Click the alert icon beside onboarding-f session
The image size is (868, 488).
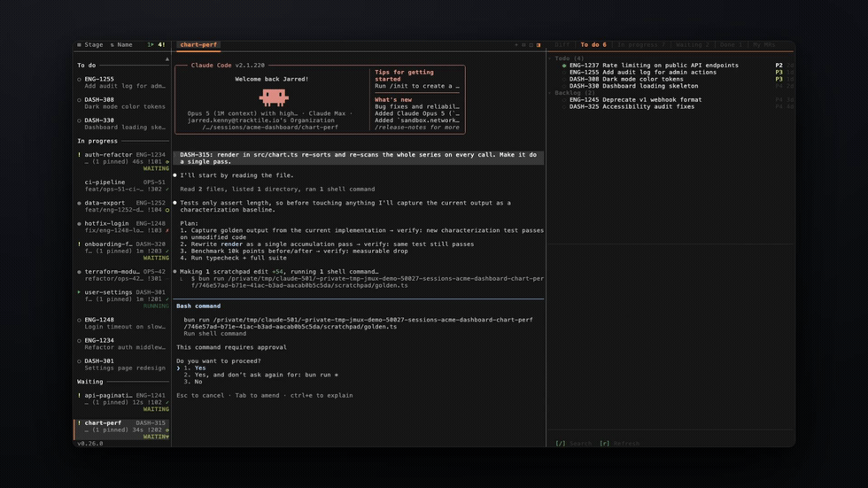(79, 244)
